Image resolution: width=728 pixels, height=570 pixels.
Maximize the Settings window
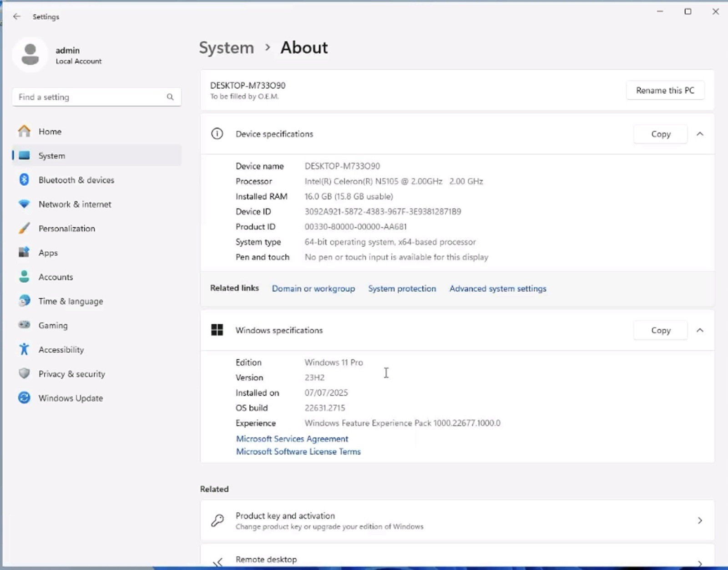coord(688,11)
